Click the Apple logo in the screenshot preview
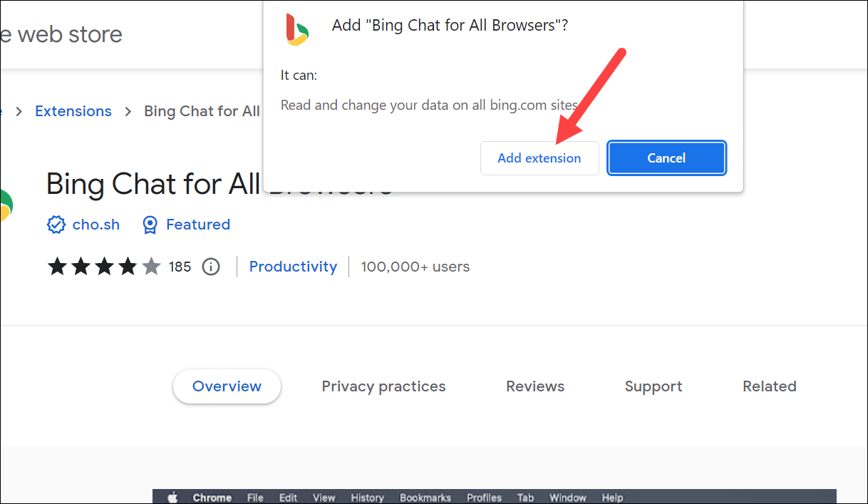 pyautogui.click(x=172, y=498)
